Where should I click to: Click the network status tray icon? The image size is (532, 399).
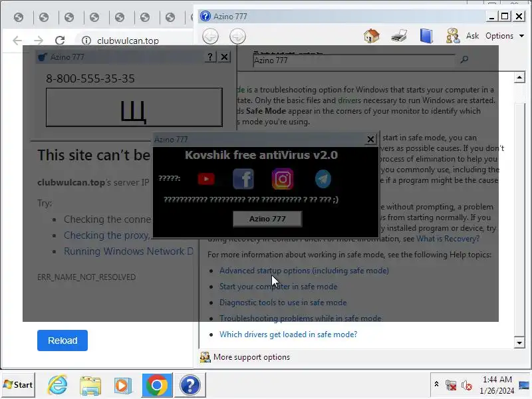[451, 386]
